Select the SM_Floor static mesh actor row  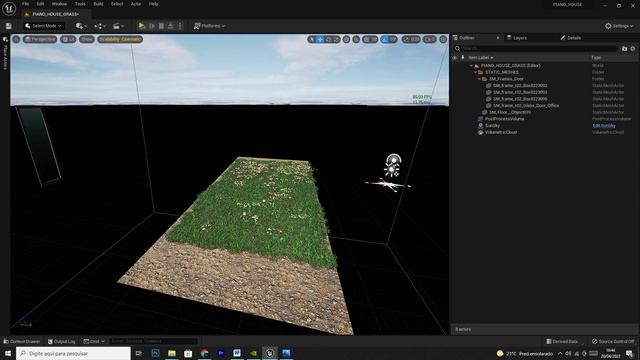point(545,112)
